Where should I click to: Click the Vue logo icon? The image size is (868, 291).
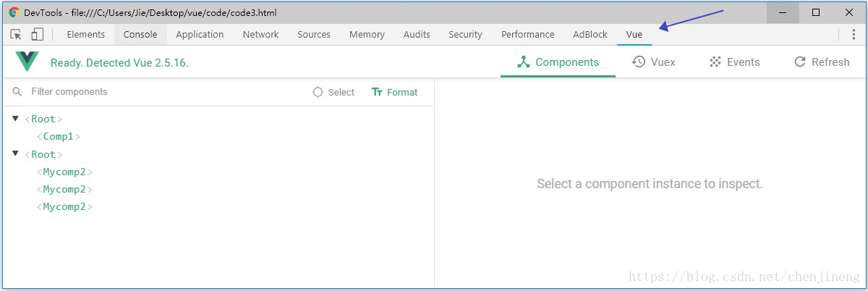tap(27, 62)
